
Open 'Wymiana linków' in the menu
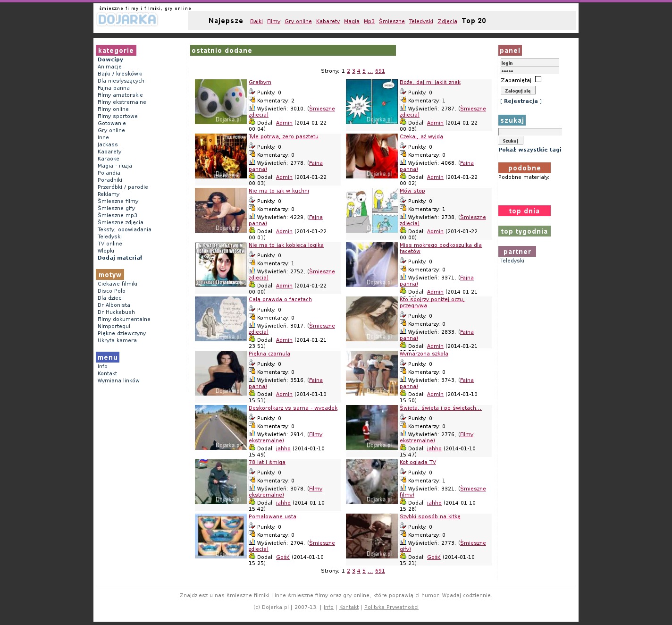[x=118, y=380]
